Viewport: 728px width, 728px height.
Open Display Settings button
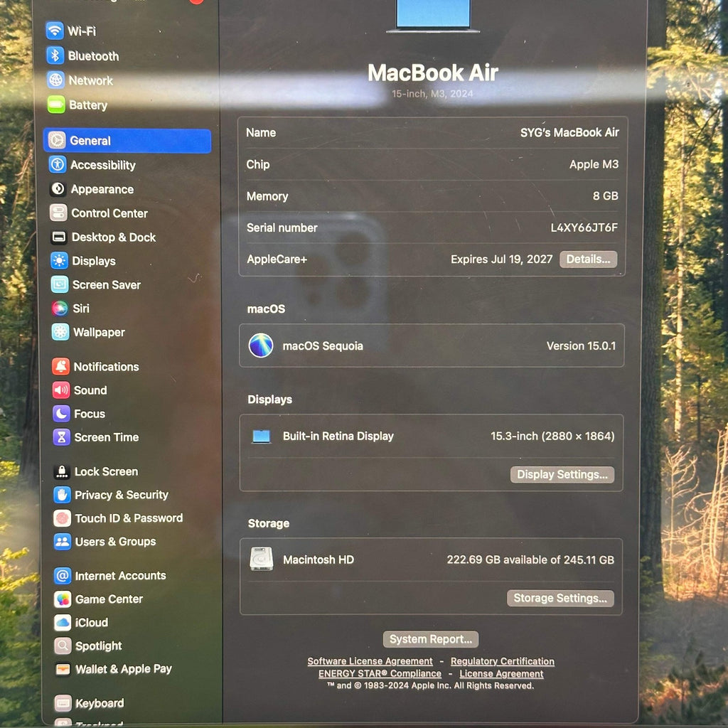tap(562, 474)
